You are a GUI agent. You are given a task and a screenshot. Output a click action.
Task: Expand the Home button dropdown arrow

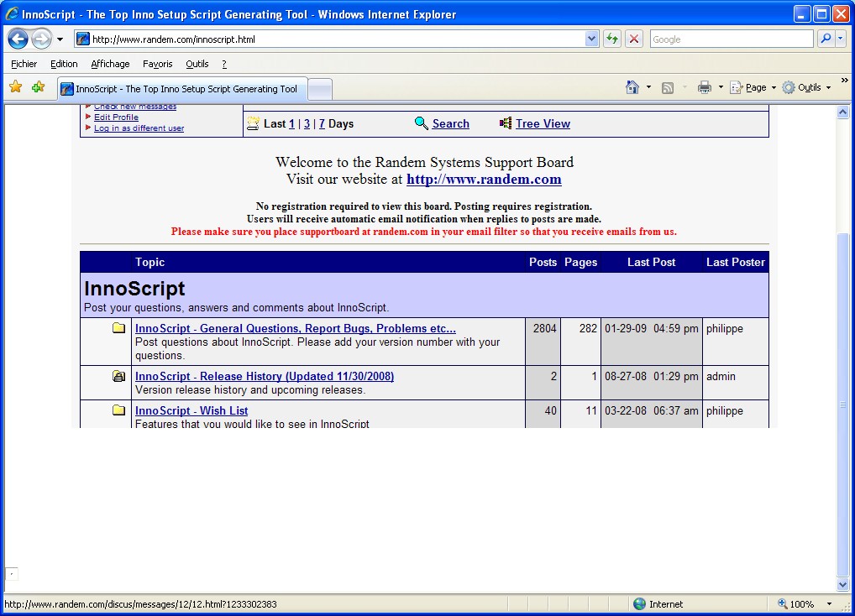pyautogui.click(x=648, y=87)
